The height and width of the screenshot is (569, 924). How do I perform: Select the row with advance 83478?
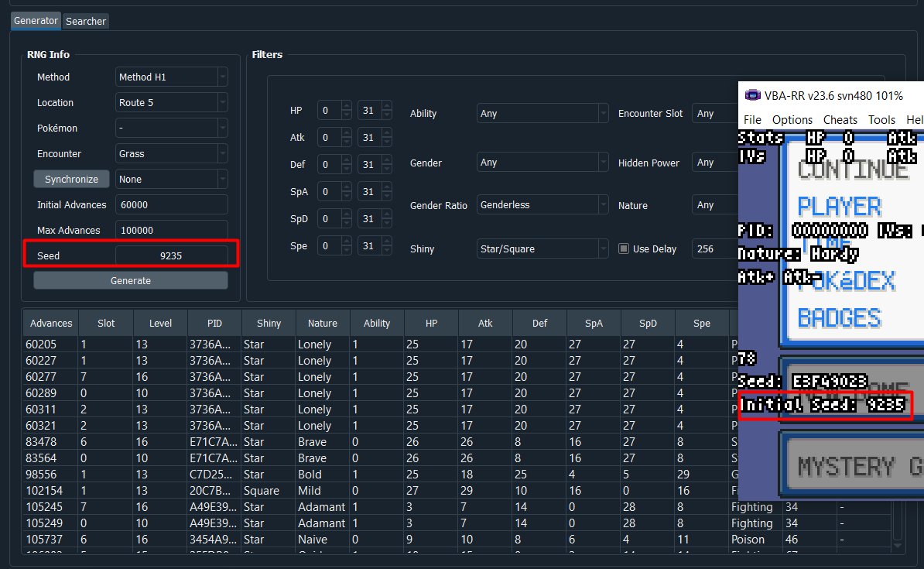(x=380, y=441)
